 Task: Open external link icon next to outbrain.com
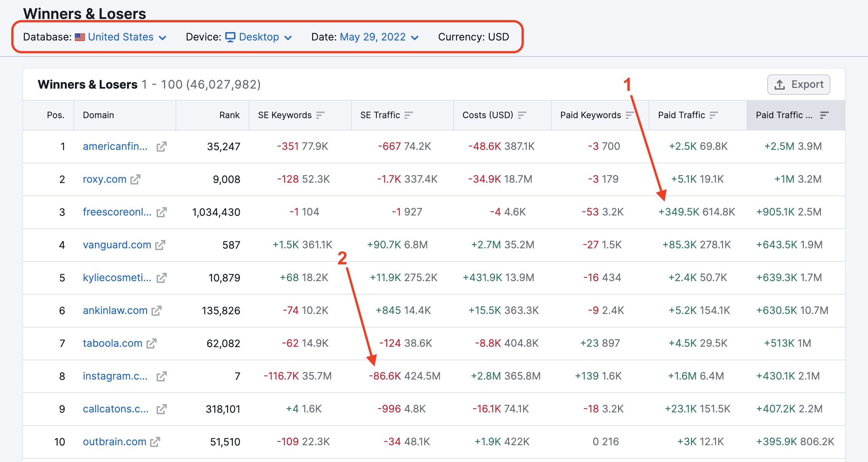tap(155, 442)
